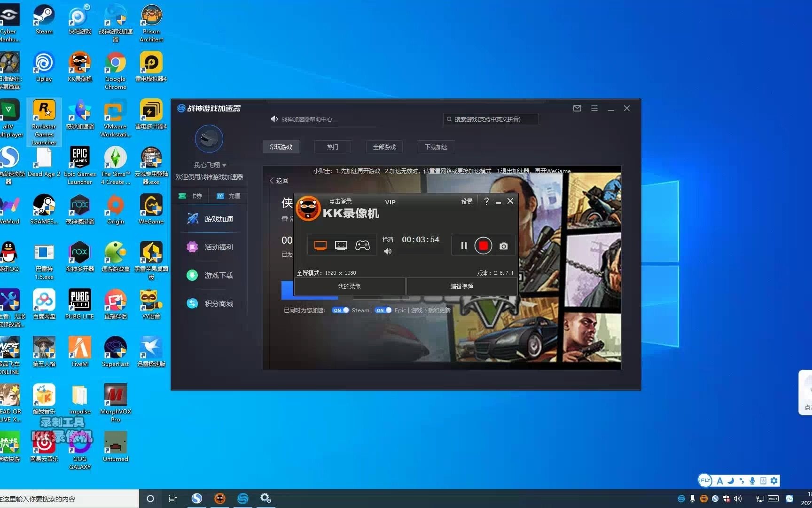Open hamburger menu in accelerator title bar
812x508 pixels.
coord(594,108)
